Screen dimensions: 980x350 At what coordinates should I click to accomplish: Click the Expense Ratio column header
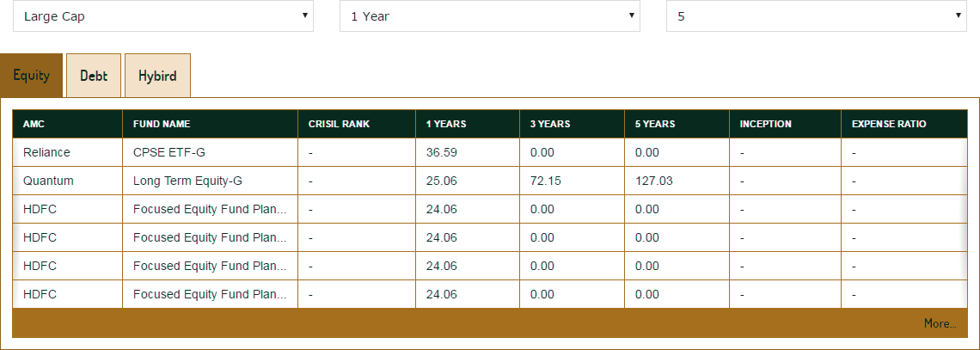(x=889, y=124)
